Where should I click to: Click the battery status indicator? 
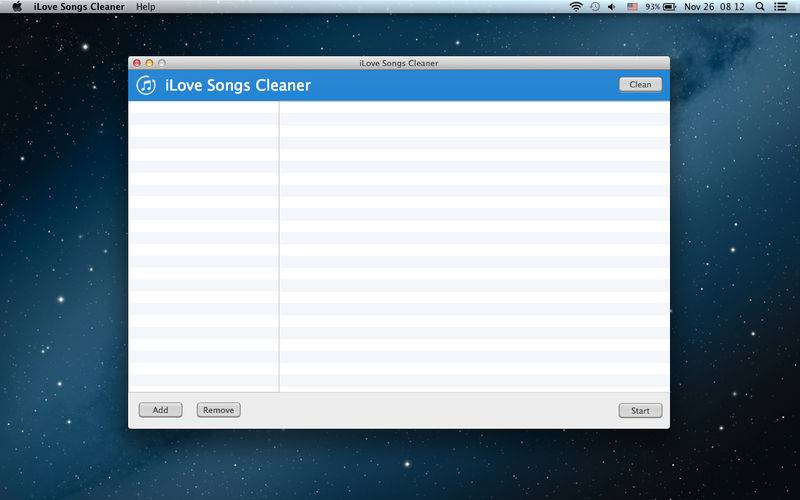661,7
